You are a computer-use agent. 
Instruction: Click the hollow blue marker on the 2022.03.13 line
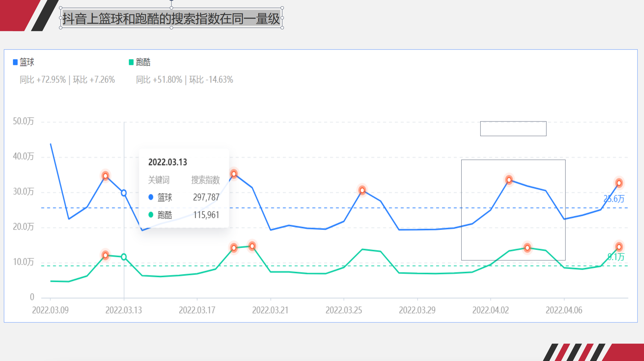pyautogui.click(x=124, y=193)
